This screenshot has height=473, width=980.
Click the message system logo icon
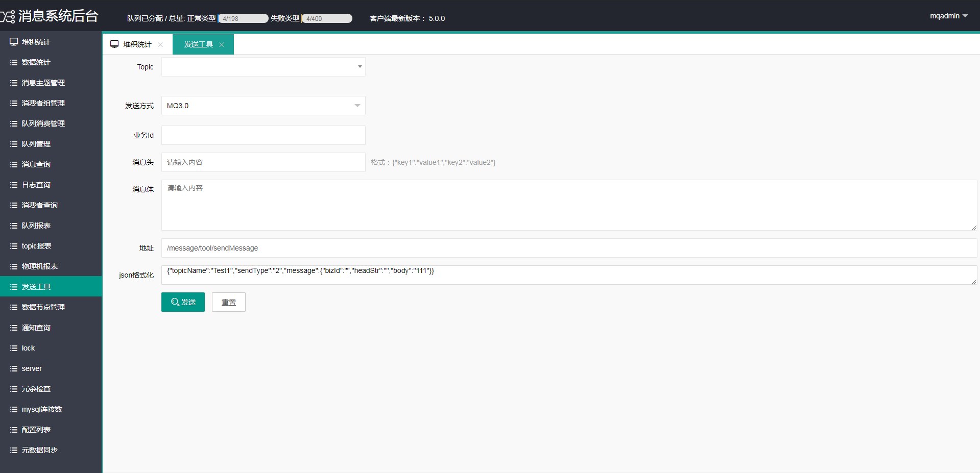point(7,17)
